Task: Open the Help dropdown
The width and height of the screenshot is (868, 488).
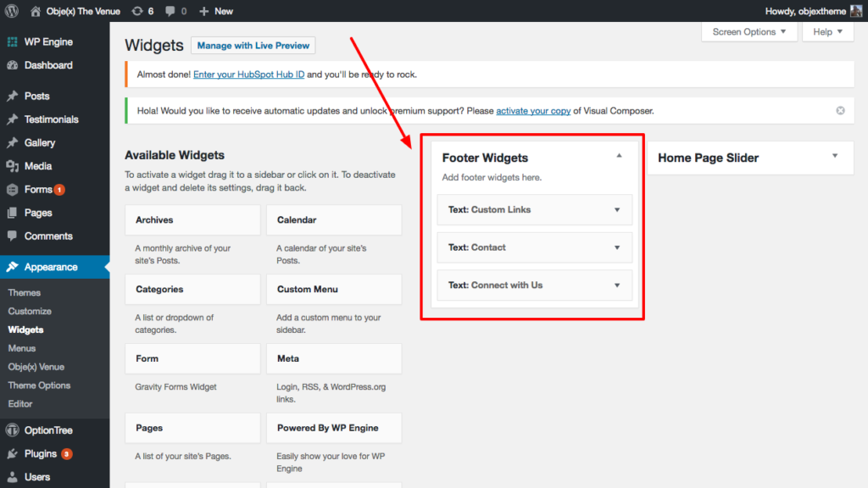Action: pos(827,32)
